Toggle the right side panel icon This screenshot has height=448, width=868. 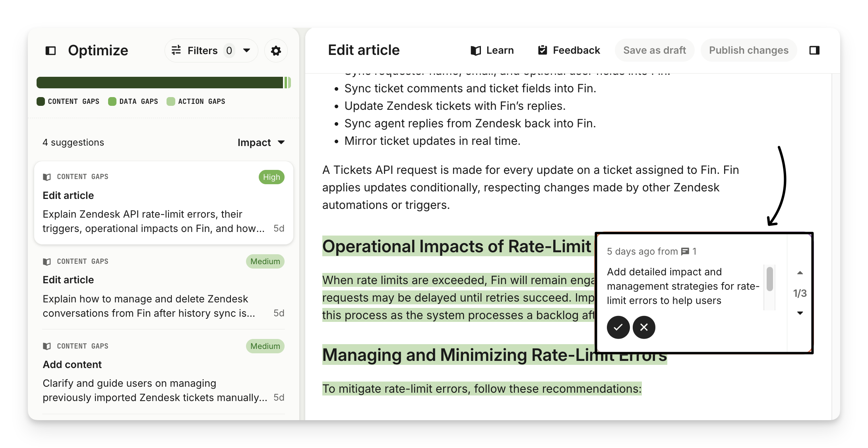[814, 50]
